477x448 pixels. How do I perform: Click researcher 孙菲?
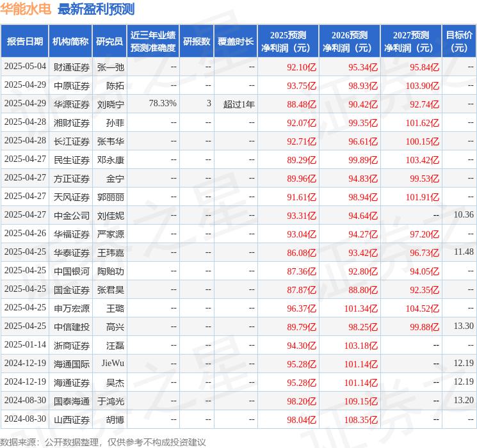(x=115, y=123)
